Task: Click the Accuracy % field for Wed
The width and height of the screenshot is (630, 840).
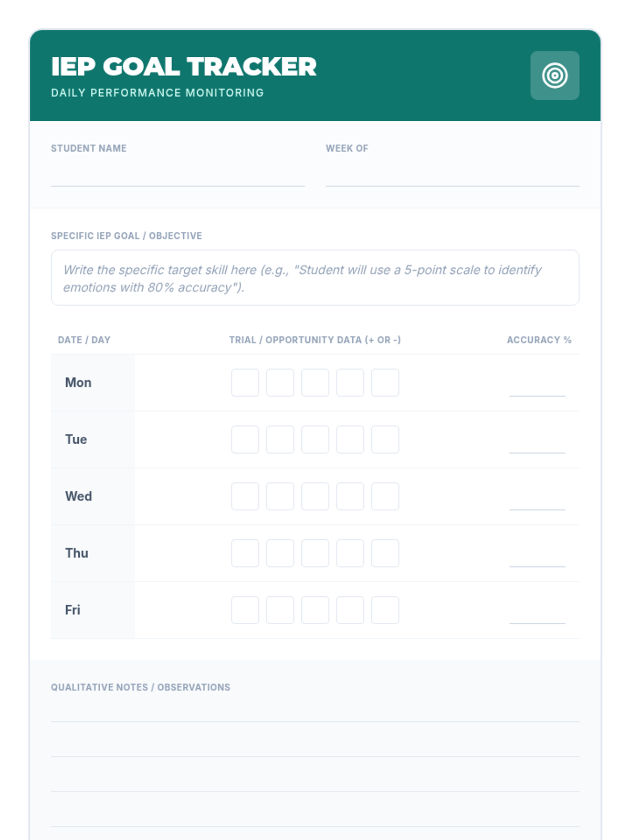Action: [x=537, y=500]
